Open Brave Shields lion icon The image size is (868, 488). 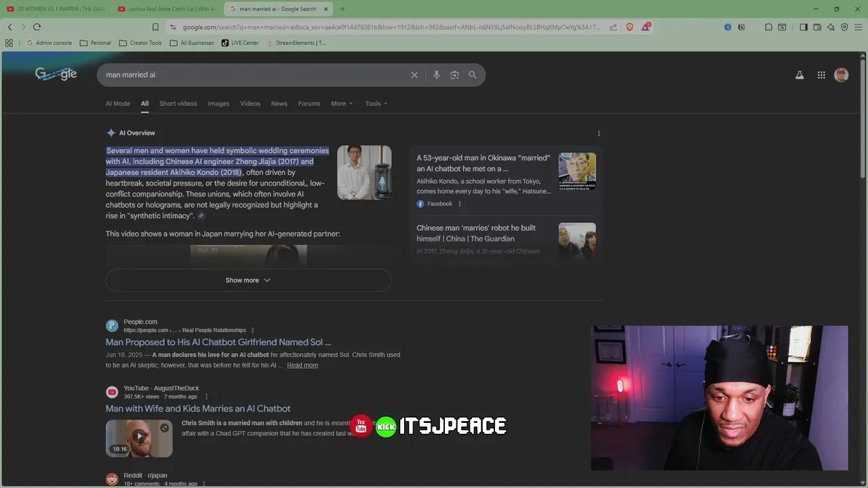point(629,27)
